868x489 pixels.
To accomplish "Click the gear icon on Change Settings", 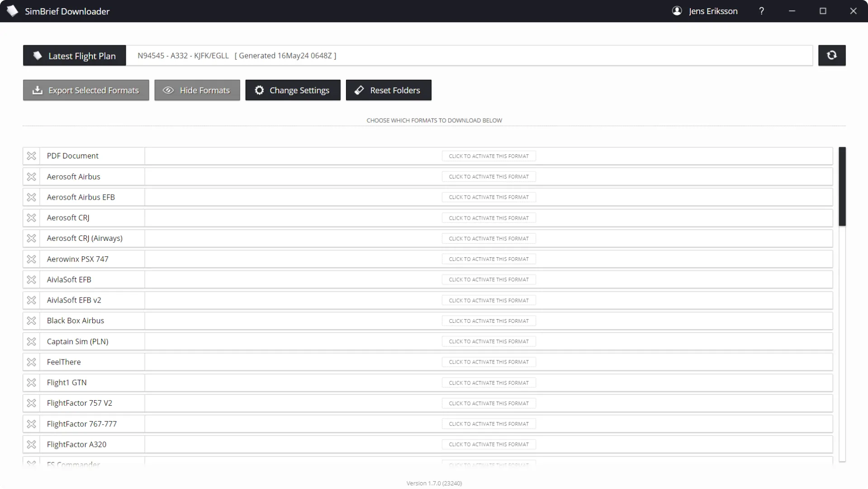I will [258, 90].
